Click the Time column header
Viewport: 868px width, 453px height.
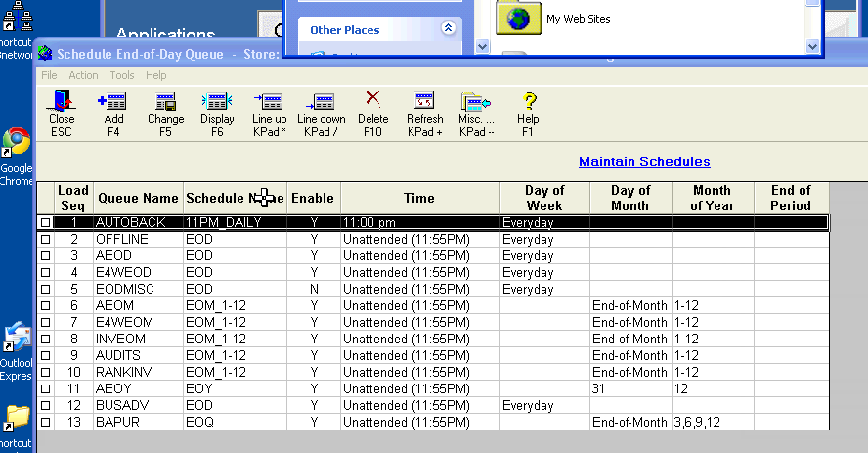click(x=419, y=198)
